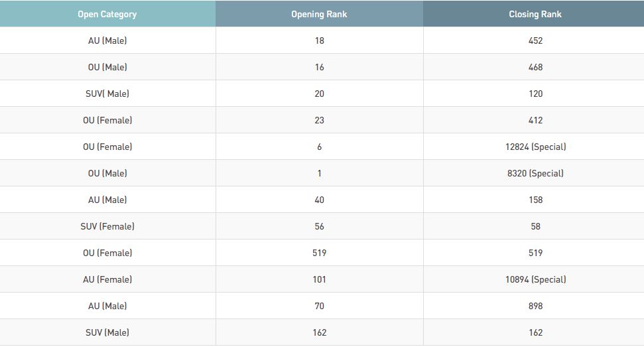
Task: Click opening rank value 101
Action: click(x=319, y=279)
